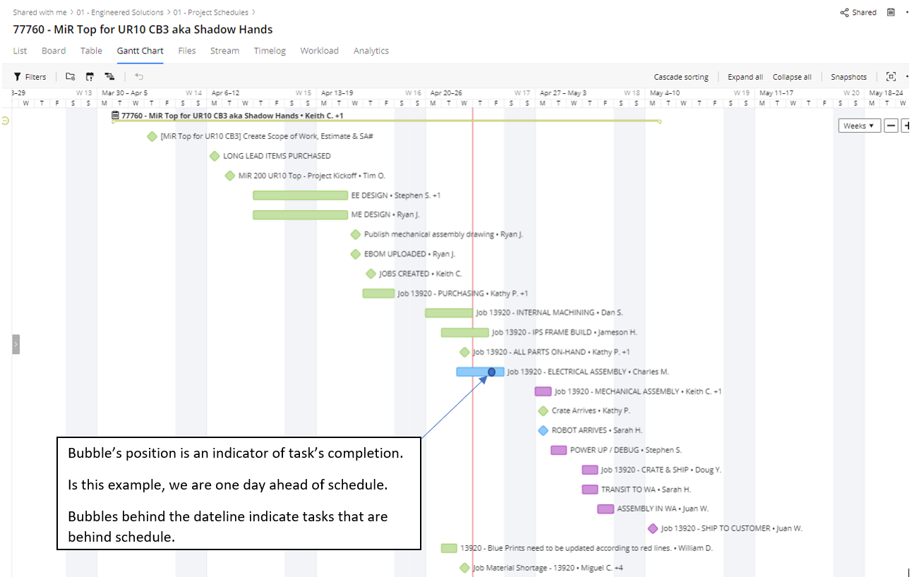The width and height of the screenshot is (924, 577).
Task: Click the clipboard icon beside Shared
Action: [x=891, y=13]
